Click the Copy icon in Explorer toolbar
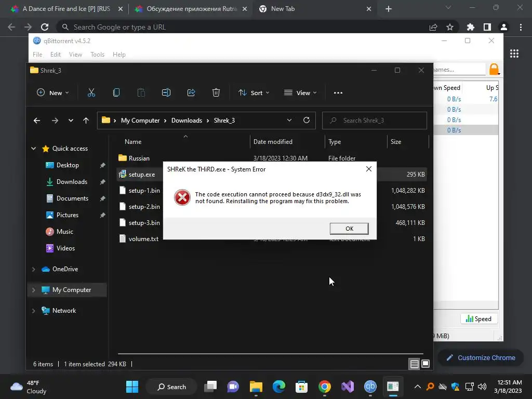Image resolution: width=532 pixels, height=399 pixels. coord(116,92)
